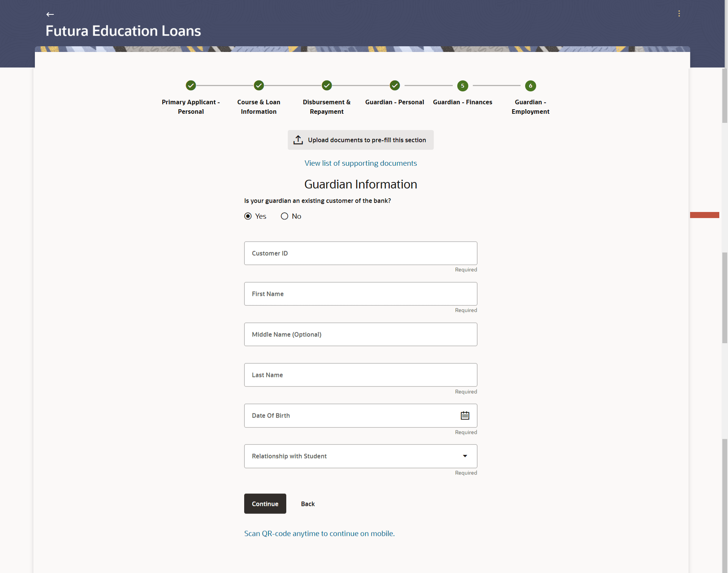728x573 pixels.
Task: Open the three-dot options menu
Action: pyautogui.click(x=679, y=14)
